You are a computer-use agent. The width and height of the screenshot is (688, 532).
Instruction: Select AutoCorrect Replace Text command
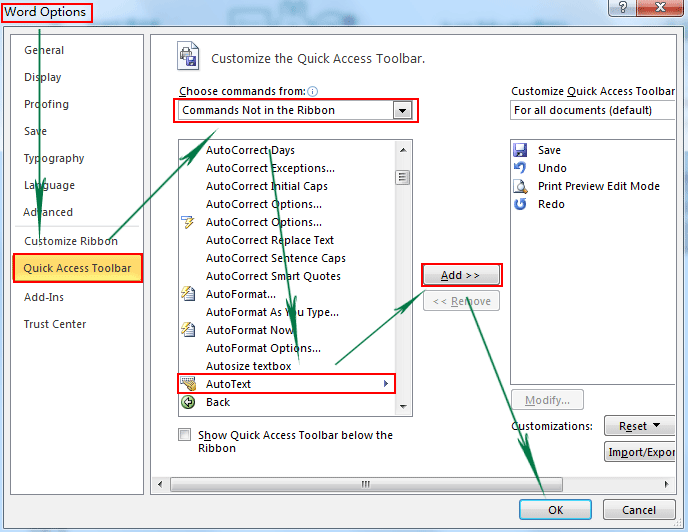click(x=287, y=240)
